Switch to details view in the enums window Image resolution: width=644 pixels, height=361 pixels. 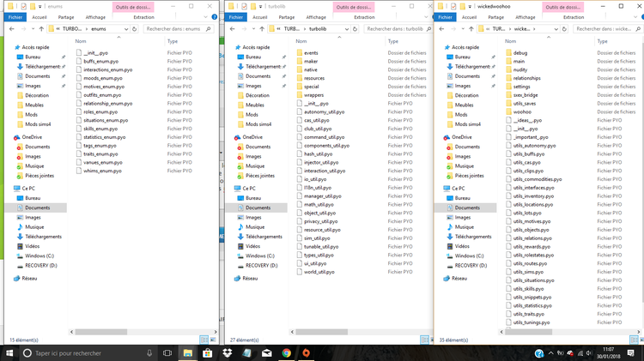click(x=204, y=340)
